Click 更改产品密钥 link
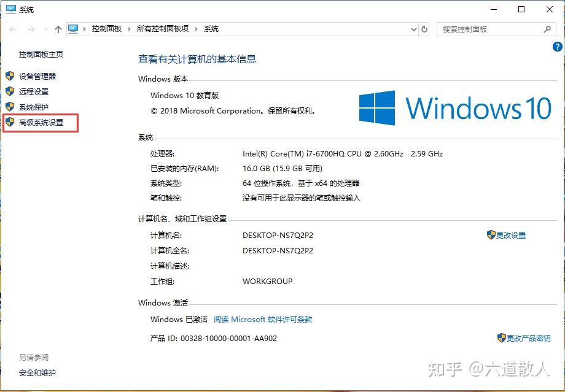The height and width of the screenshot is (392, 565). [529, 339]
